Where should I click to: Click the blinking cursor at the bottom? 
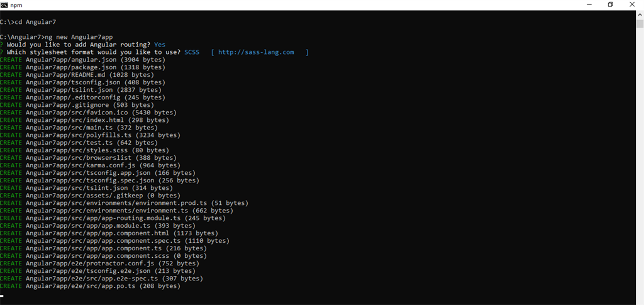click(2, 296)
